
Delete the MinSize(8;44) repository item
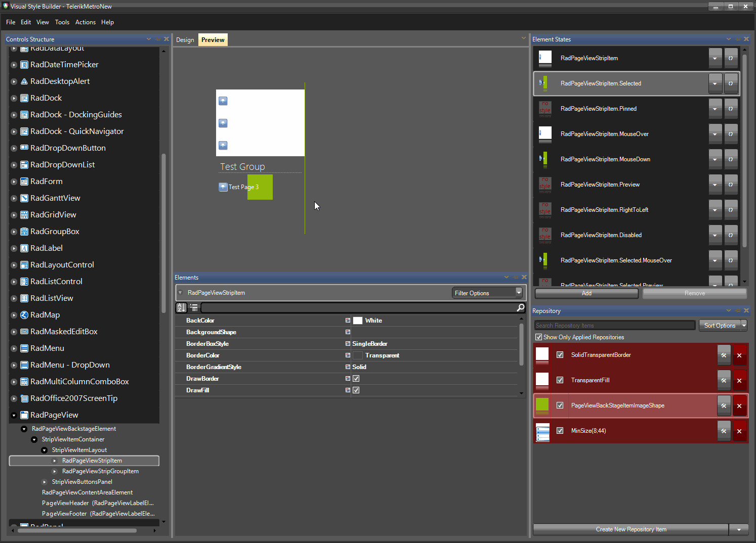click(x=739, y=431)
